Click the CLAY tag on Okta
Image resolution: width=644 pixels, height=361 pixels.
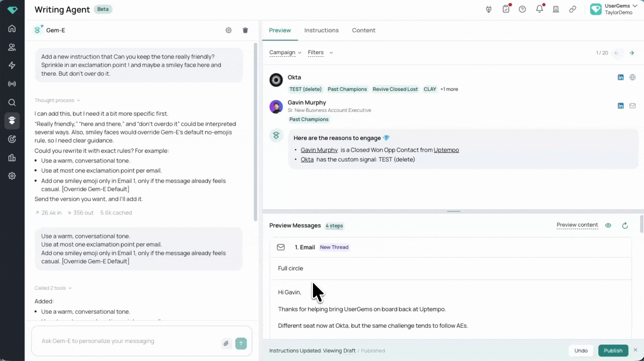click(430, 89)
